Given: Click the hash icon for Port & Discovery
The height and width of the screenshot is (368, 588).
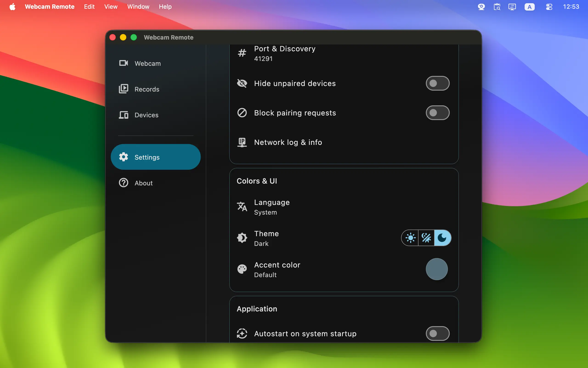Looking at the screenshot, I should coord(242,53).
